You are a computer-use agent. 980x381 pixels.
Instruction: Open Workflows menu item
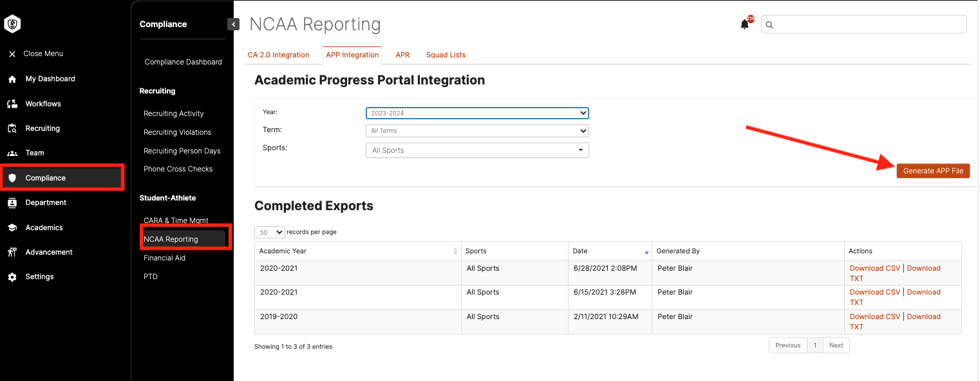pyautogui.click(x=43, y=104)
